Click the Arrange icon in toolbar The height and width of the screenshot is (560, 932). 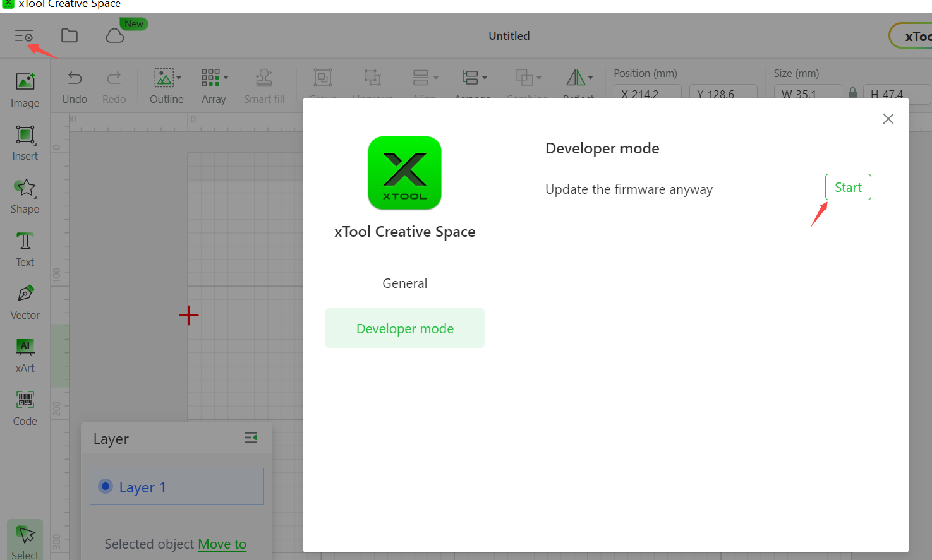(470, 78)
